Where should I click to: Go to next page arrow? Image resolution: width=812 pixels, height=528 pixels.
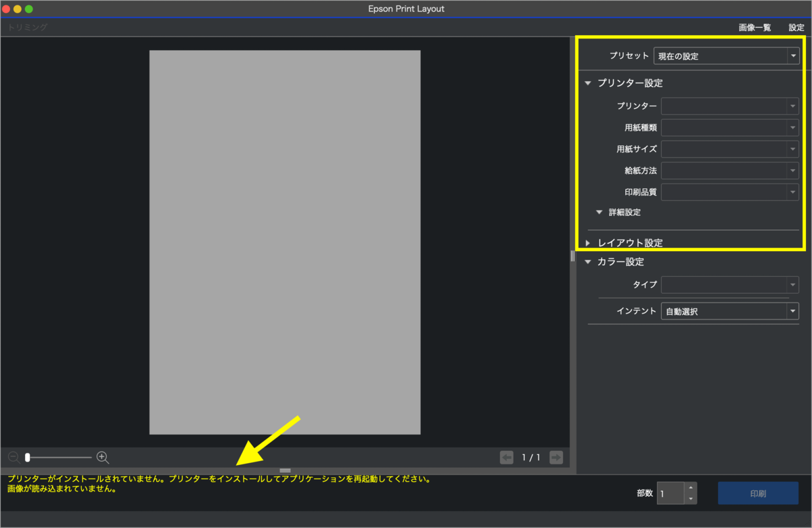click(556, 458)
